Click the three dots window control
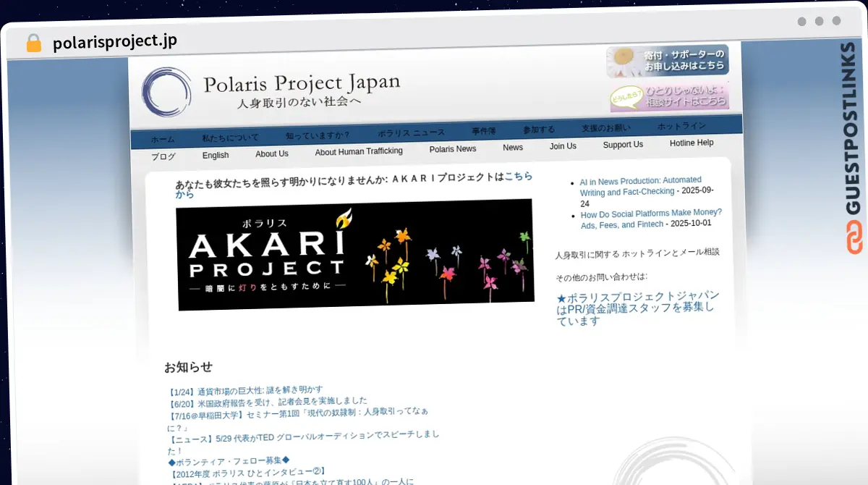 (x=819, y=21)
